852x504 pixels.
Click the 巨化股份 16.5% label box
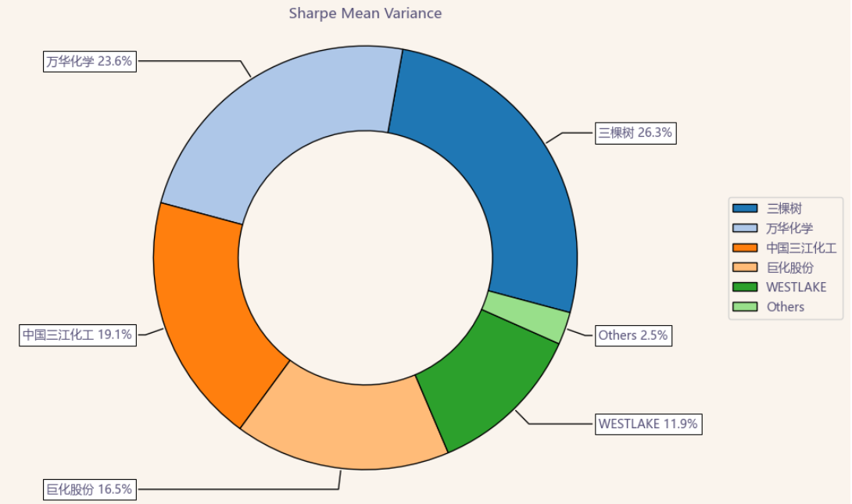tap(90, 489)
